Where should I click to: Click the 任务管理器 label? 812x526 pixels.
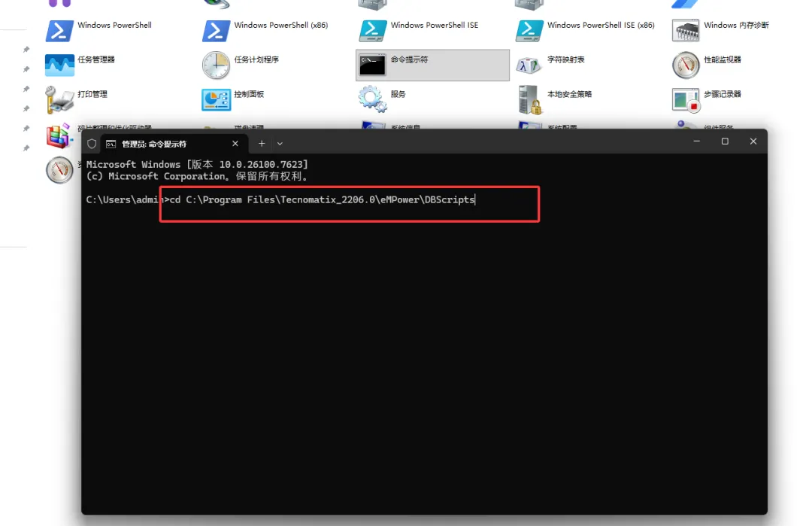(x=96, y=59)
